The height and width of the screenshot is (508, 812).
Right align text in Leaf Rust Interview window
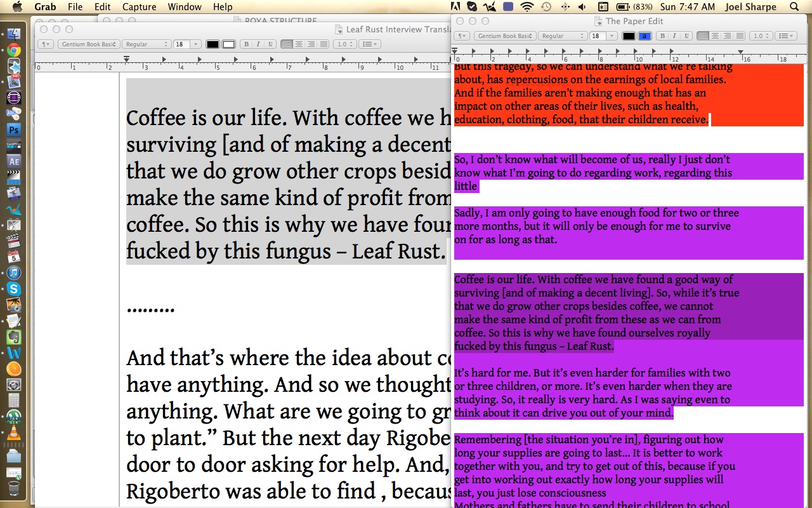[311, 44]
